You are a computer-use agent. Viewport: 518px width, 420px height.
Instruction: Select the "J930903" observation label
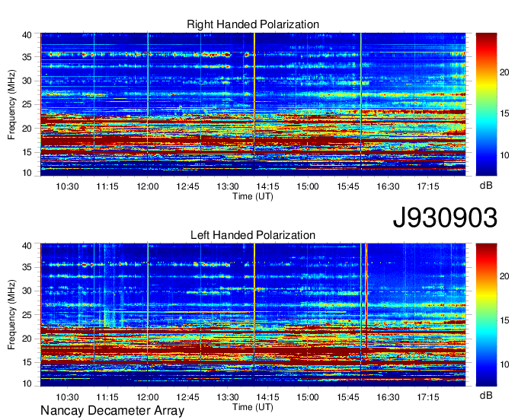(x=445, y=218)
